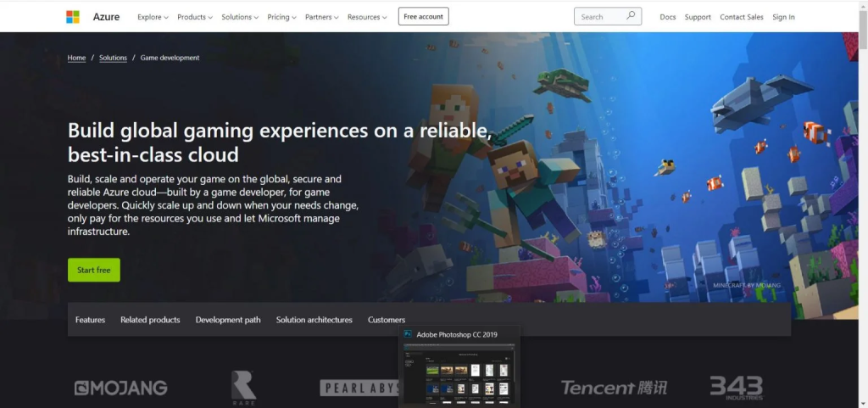
Task: Jump to the Development path tab
Action: [x=227, y=320]
